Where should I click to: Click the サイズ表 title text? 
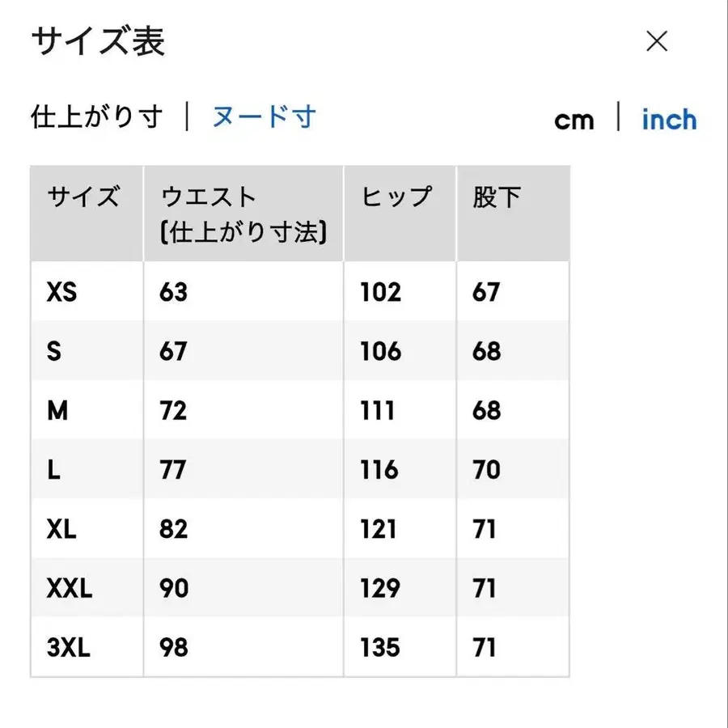tap(95, 42)
